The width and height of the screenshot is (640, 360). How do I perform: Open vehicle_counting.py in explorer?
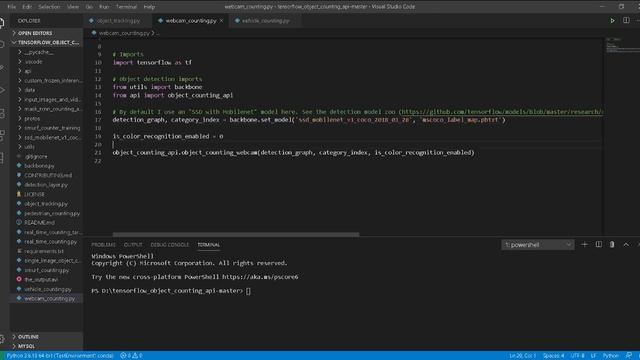point(48,289)
